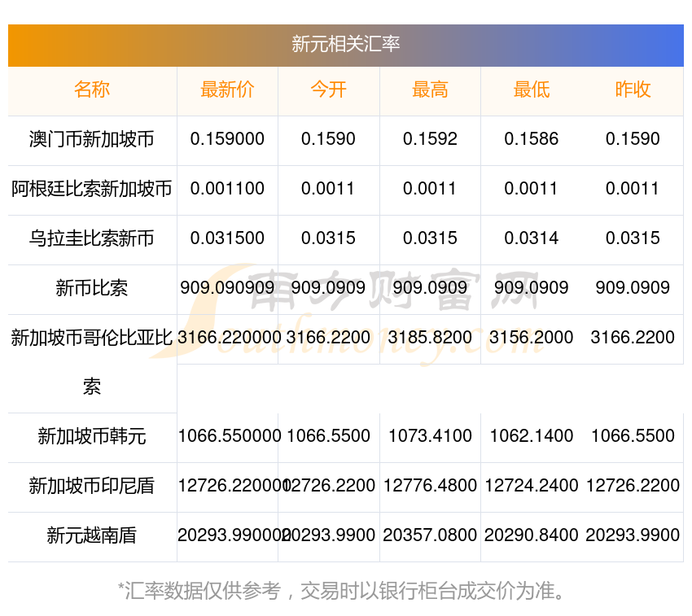Click the 今开 column header
Viewport: 692px width, 616px height.
point(328,90)
